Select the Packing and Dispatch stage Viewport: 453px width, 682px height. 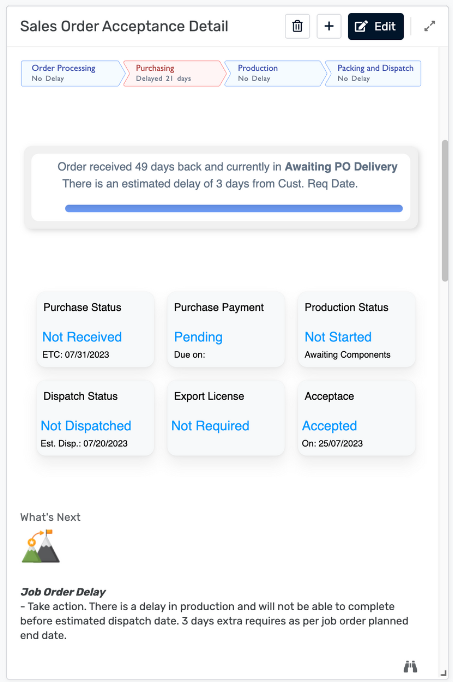point(373,74)
